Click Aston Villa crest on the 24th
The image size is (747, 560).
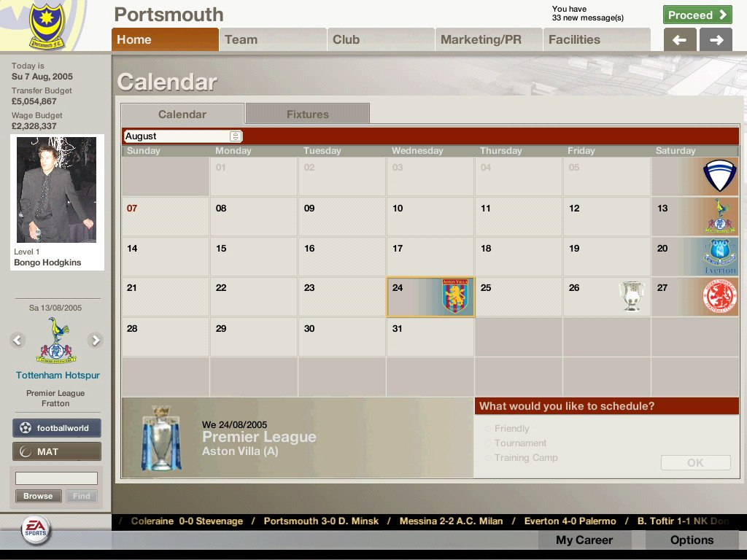[x=454, y=296]
